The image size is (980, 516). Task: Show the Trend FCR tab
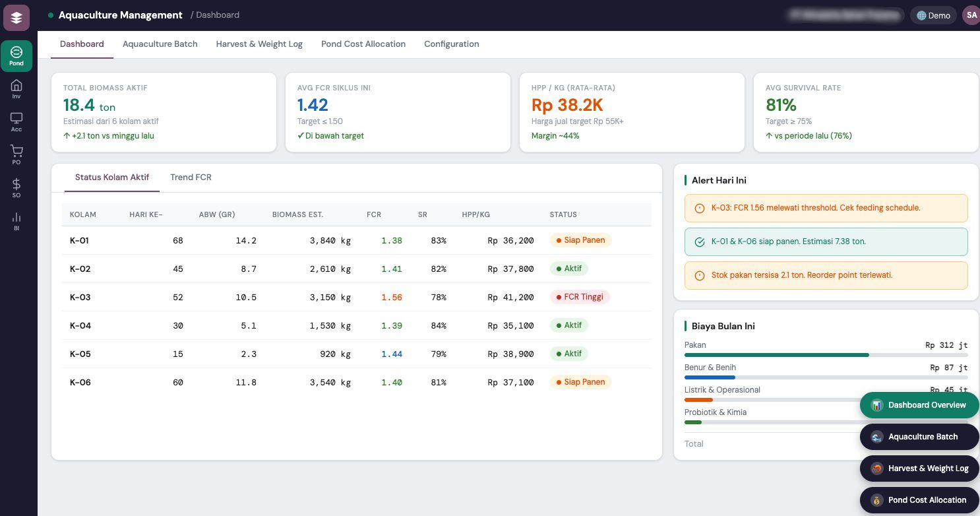pyautogui.click(x=191, y=177)
